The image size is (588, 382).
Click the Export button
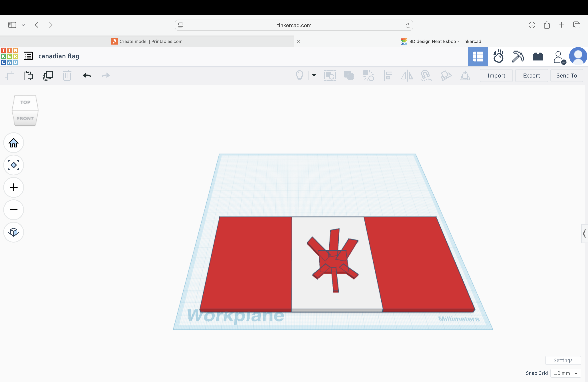(x=531, y=76)
